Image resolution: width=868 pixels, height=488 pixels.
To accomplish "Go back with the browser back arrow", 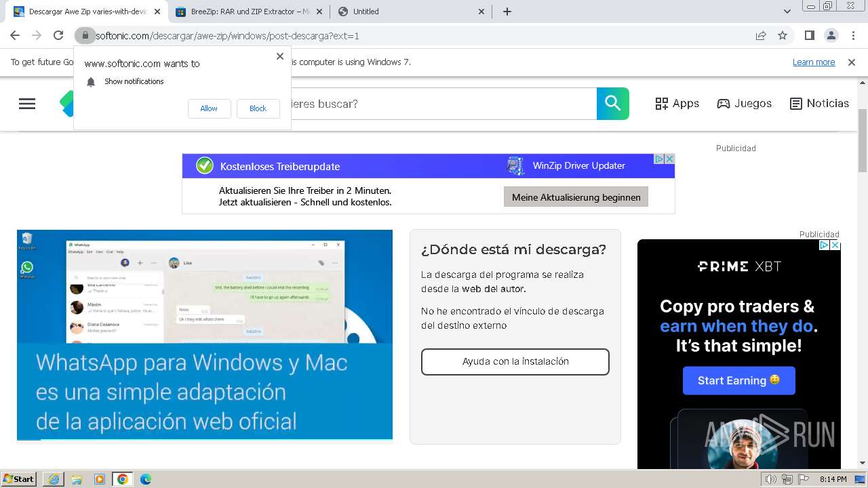I will pyautogui.click(x=15, y=35).
